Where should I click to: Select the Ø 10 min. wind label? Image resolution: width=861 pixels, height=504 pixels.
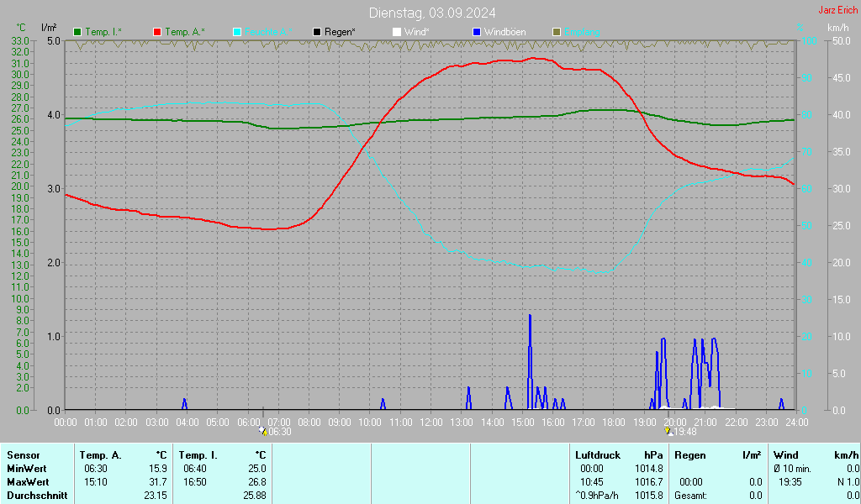coord(792,468)
